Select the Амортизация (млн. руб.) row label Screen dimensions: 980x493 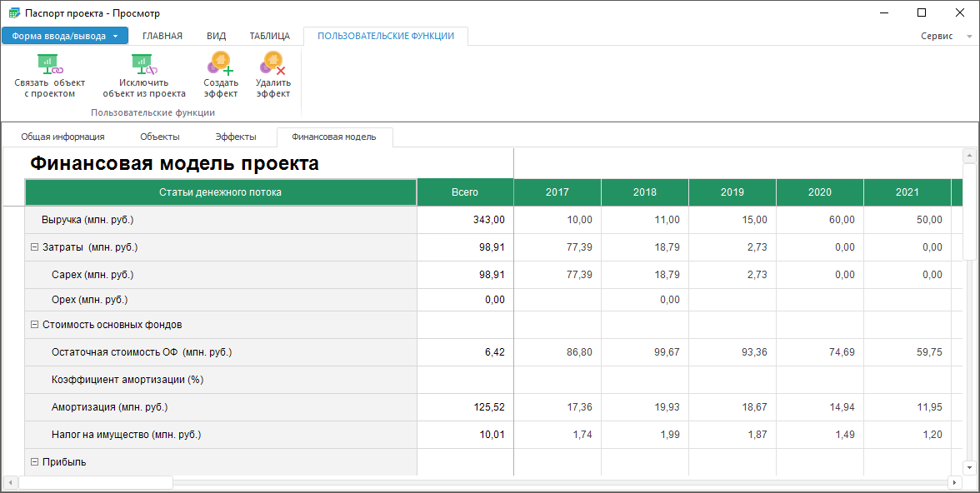click(221, 407)
